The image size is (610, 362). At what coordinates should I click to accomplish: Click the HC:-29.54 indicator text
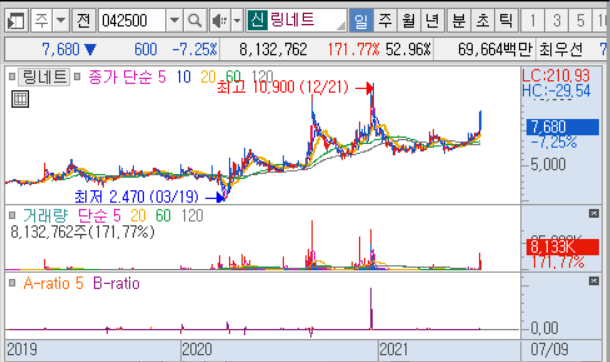point(556,91)
